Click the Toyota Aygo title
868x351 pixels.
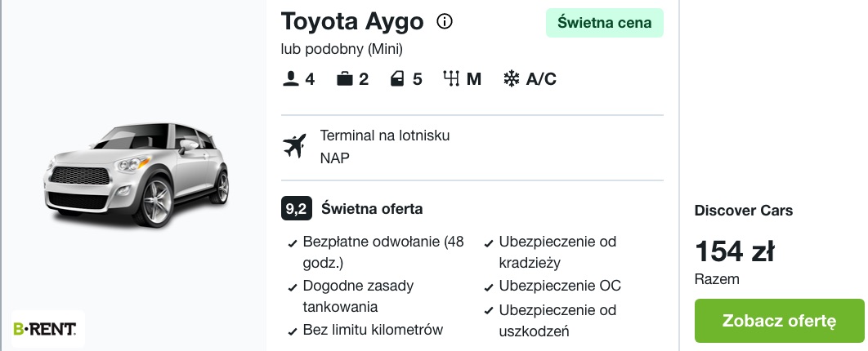352,21
